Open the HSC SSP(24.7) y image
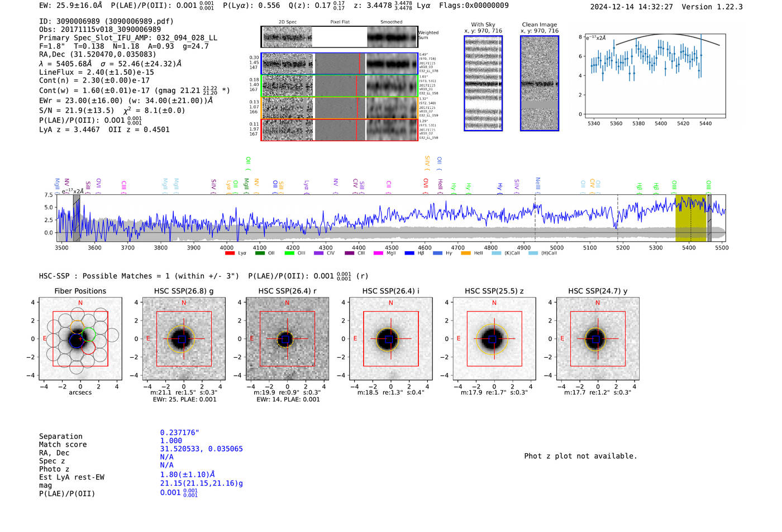Image resolution: width=782 pixels, height=532 pixels. pyautogui.click(x=598, y=339)
